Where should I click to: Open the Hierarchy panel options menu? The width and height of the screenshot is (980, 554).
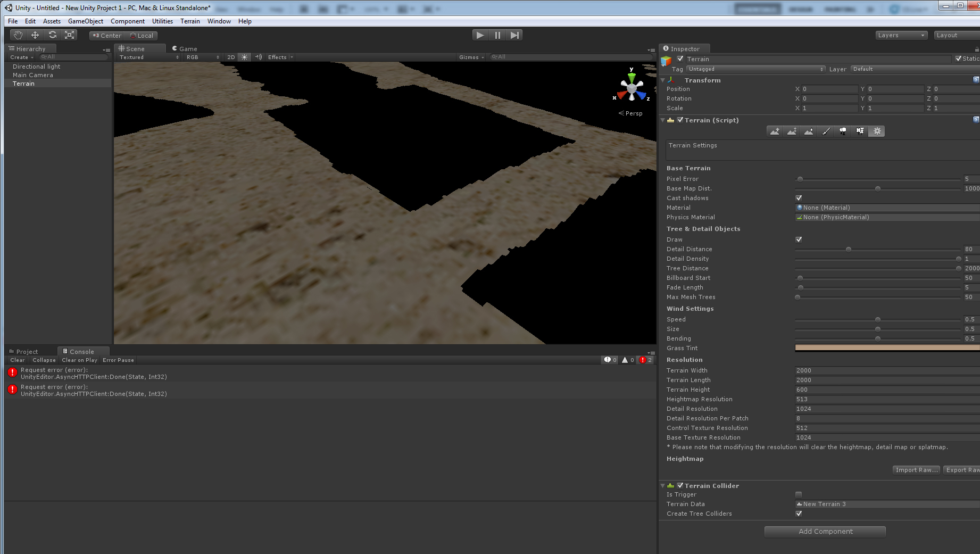click(106, 49)
